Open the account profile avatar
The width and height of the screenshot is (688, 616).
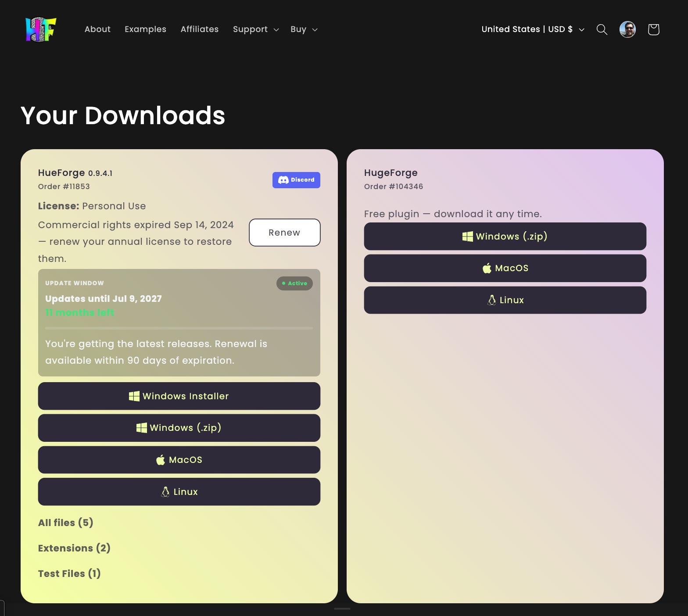[627, 29]
